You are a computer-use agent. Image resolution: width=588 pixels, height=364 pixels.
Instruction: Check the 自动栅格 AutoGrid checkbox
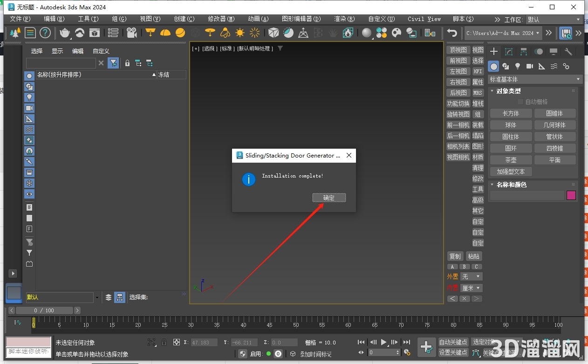pos(520,101)
